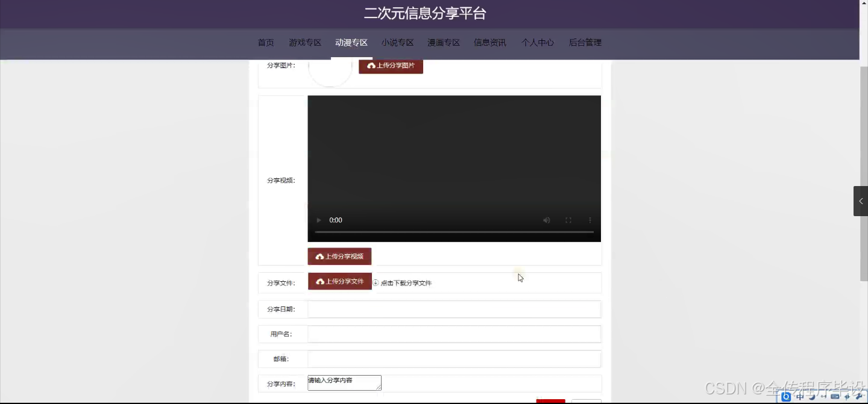Click the IME skin shirt icon
This screenshot has height=404, width=868.
848,397
